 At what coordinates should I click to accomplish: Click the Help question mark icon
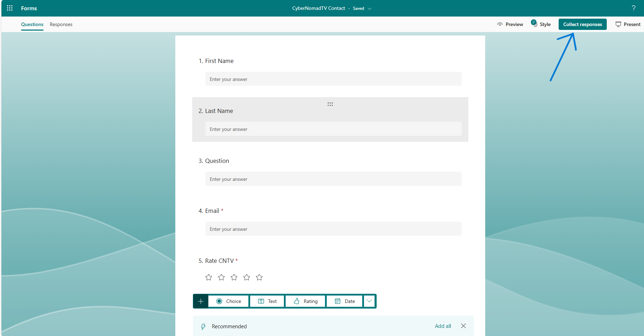633,8
